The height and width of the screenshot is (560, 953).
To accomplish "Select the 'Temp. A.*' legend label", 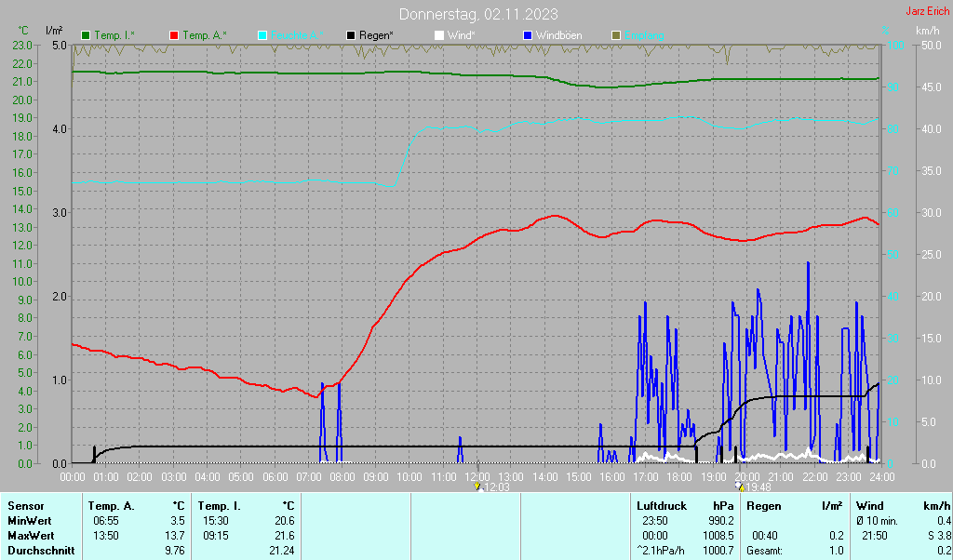I will 205,36.
